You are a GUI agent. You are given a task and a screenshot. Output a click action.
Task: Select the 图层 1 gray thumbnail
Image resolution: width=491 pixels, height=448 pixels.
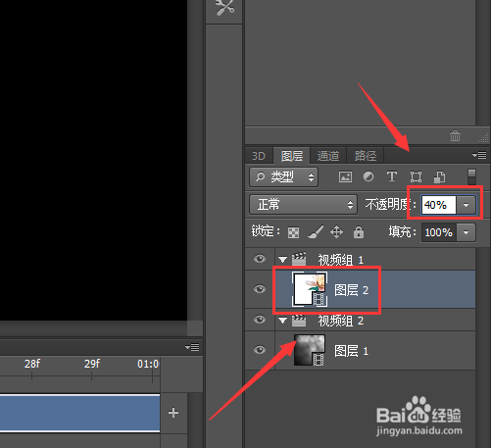[310, 350]
